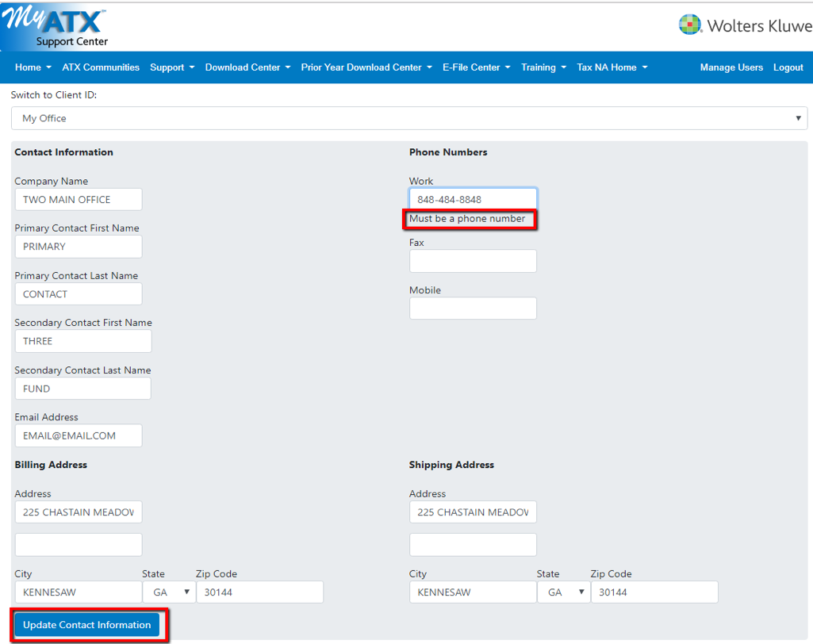The image size is (813, 644).
Task: Open Prior Year Download Center menu
Action: [x=366, y=67]
